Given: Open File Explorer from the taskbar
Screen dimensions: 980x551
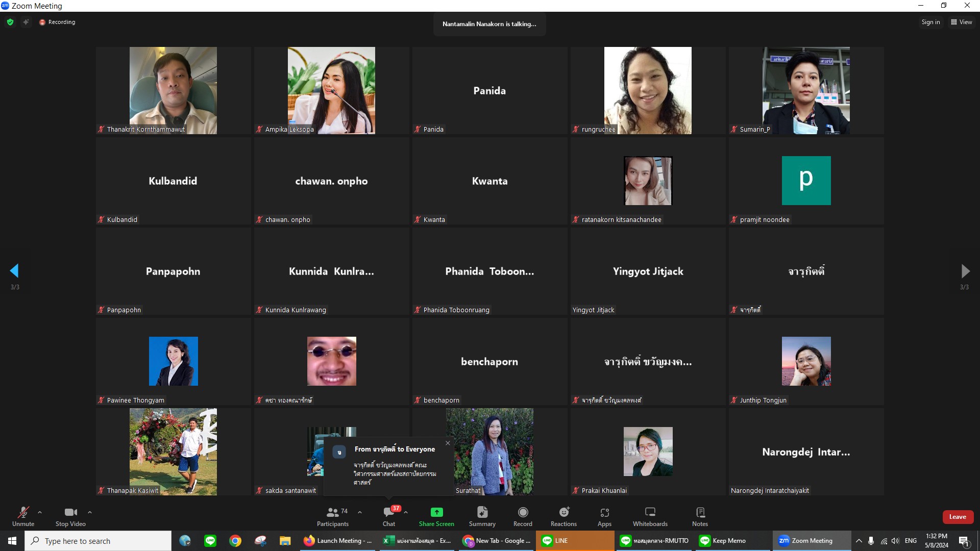Looking at the screenshot, I should (285, 541).
